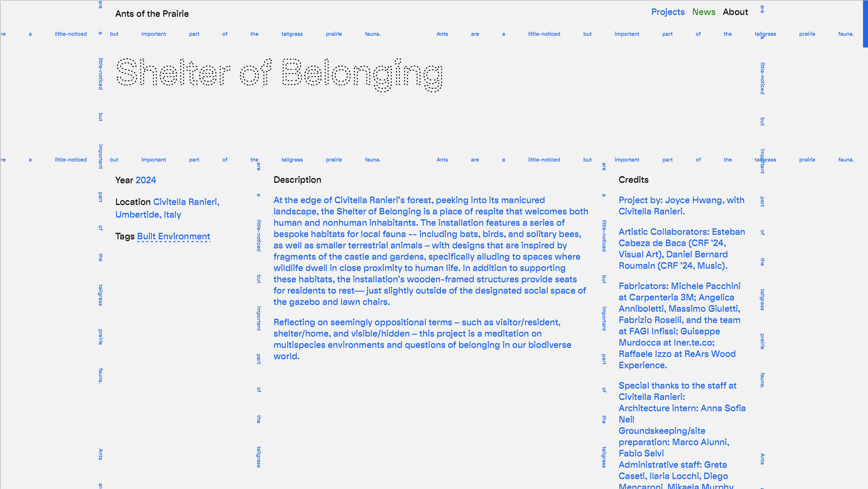Click the Artistic Collaborators credit paragraph
The width and height of the screenshot is (868, 489).
coord(681,249)
